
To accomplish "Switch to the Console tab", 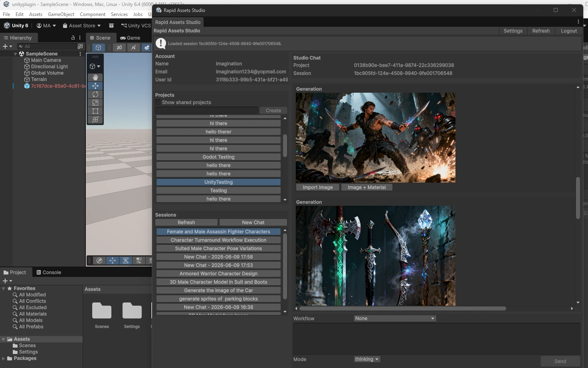I will pyautogui.click(x=49, y=273).
